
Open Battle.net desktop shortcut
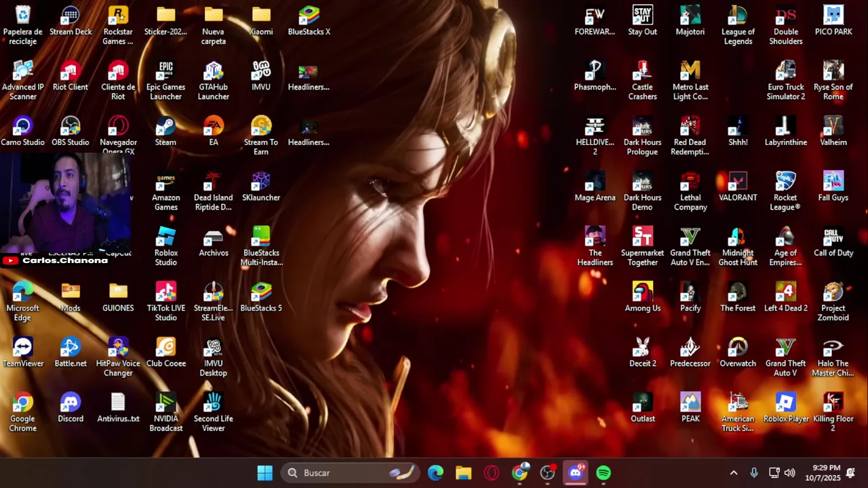click(71, 352)
